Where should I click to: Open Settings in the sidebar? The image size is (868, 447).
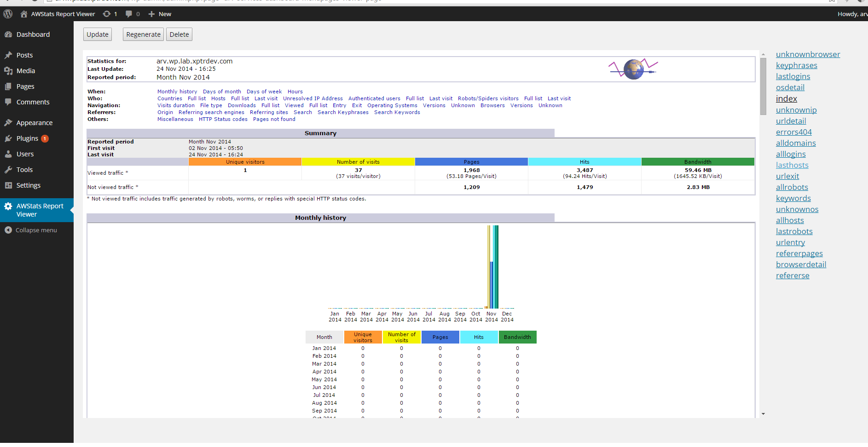click(x=28, y=185)
